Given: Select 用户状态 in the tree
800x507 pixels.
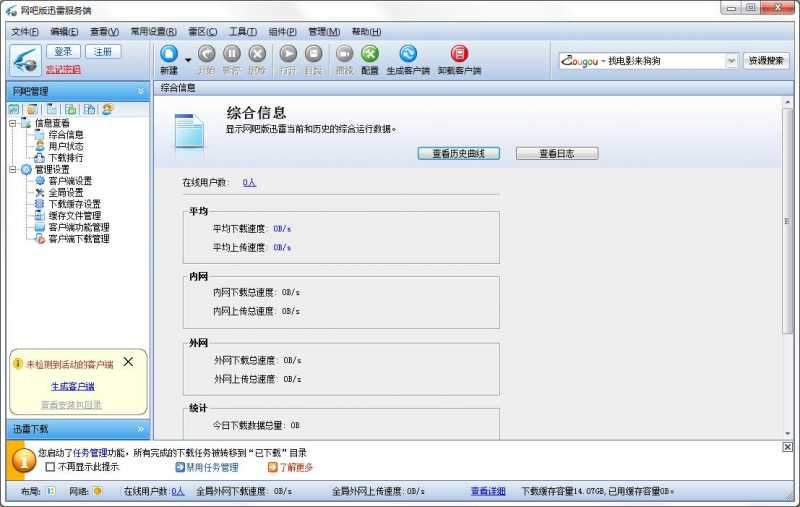Looking at the screenshot, I should 66,146.
